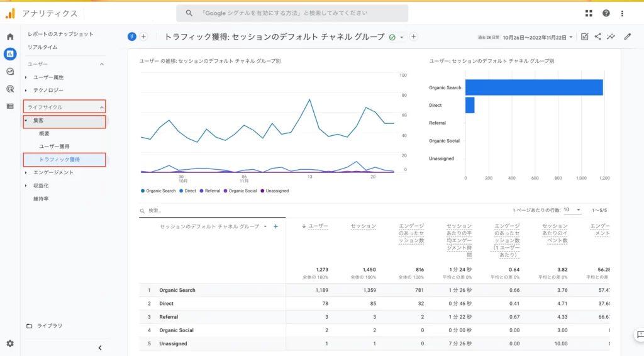This screenshot has width=644, height=356.
Task: Click the Direct bar in bar chart
Action: pos(470,105)
